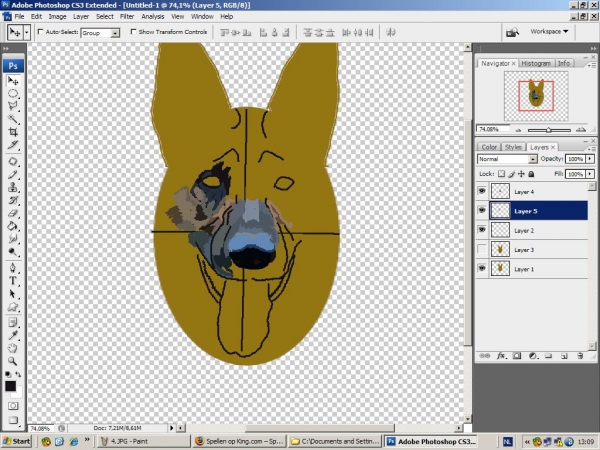Swap foreground and background colors
The height and width of the screenshot is (450, 600).
click(18, 374)
